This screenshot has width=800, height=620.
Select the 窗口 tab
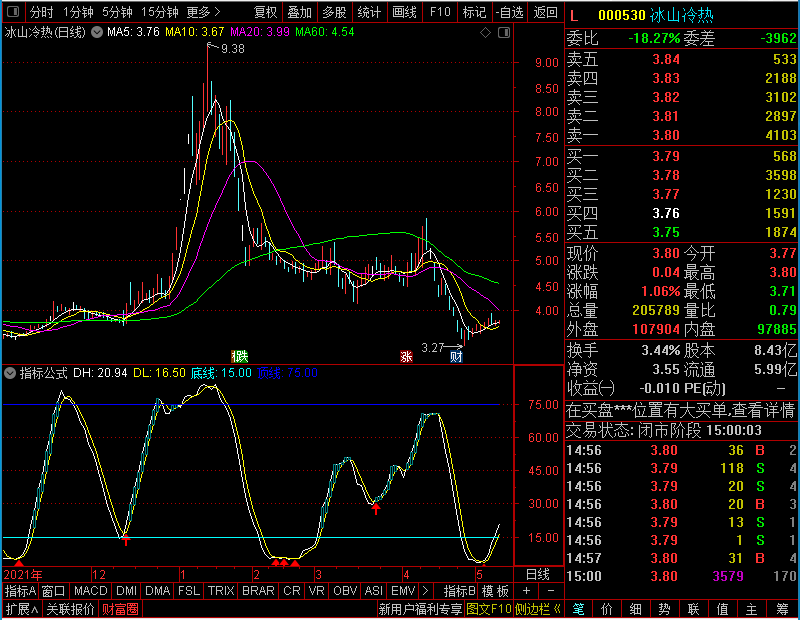click(x=54, y=591)
